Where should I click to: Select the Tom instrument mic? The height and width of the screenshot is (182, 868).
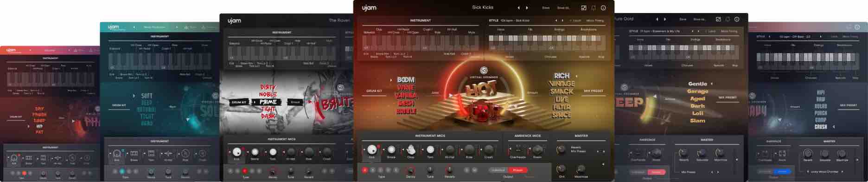[x=430, y=149]
